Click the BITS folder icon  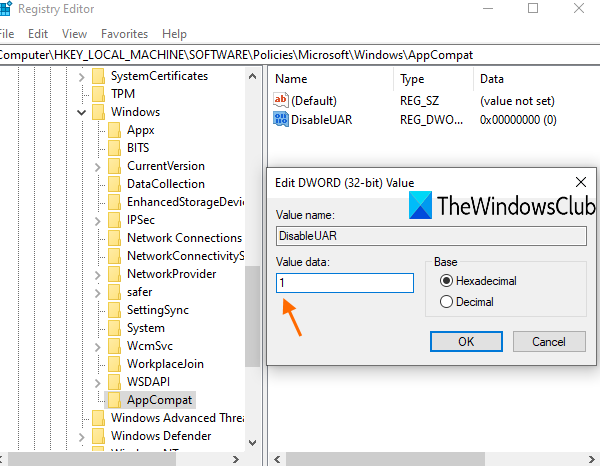114,148
